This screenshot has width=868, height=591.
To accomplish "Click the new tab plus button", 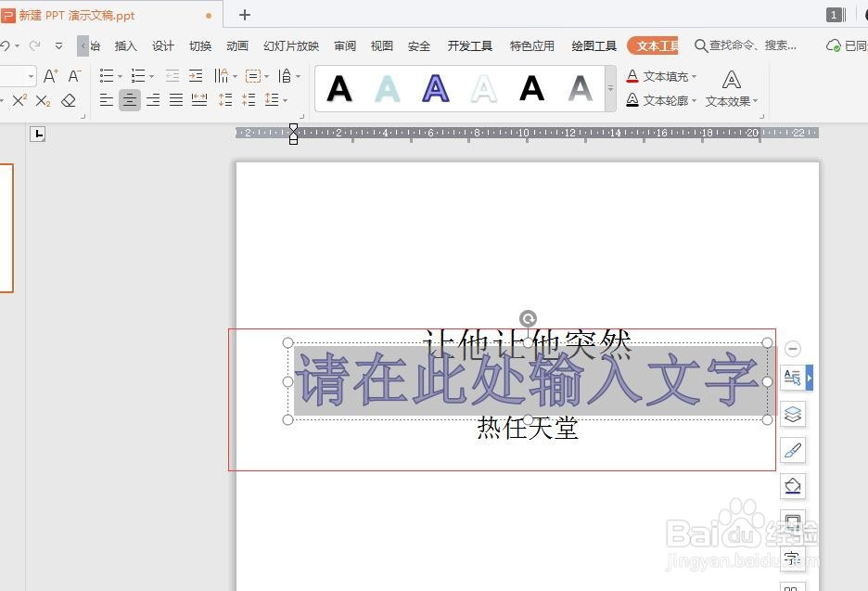I will [x=243, y=15].
